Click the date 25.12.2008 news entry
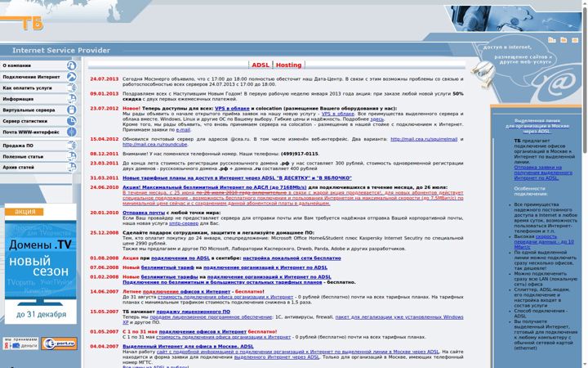588x368 pixels. point(104,233)
